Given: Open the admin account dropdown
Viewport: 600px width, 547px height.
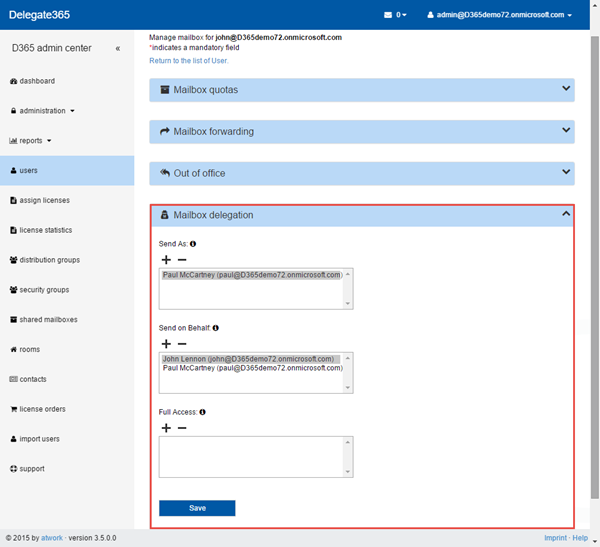Looking at the screenshot, I should [x=499, y=15].
